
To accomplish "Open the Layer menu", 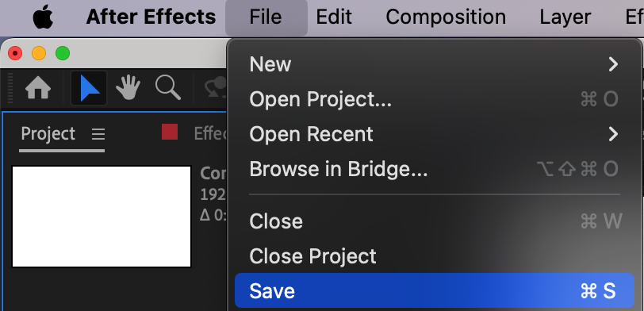I will click(x=565, y=17).
